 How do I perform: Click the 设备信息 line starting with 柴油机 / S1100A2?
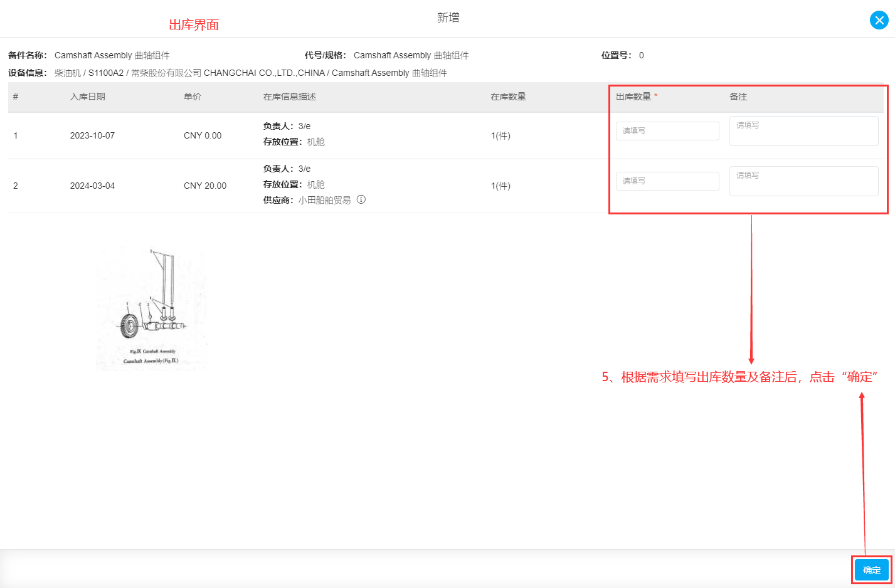251,73
